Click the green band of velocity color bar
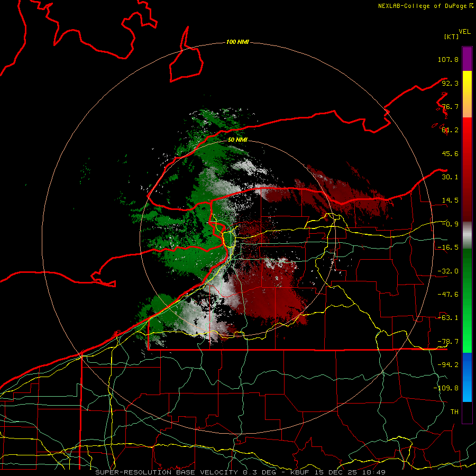 467,300
